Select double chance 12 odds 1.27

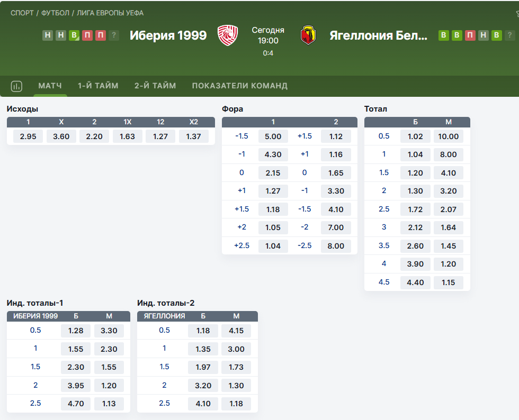tap(160, 136)
